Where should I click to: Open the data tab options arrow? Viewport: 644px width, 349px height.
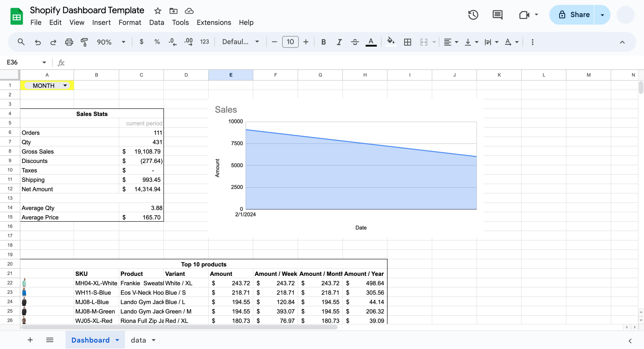(154, 340)
